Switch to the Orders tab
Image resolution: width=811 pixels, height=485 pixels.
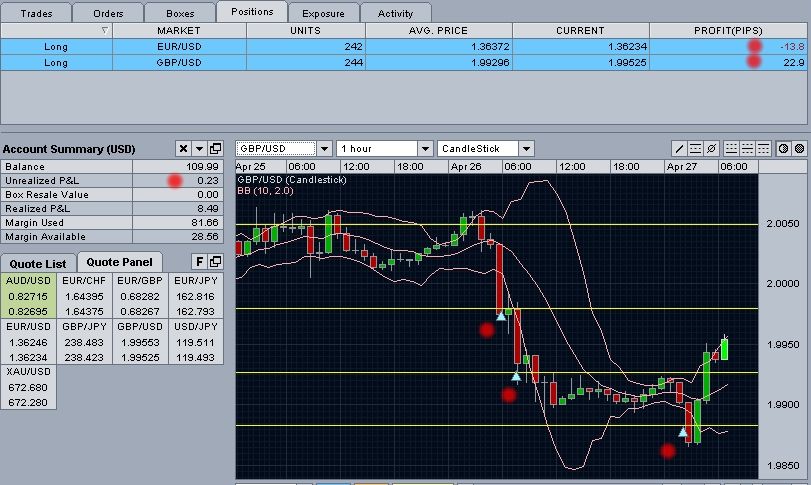pyautogui.click(x=108, y=13)
